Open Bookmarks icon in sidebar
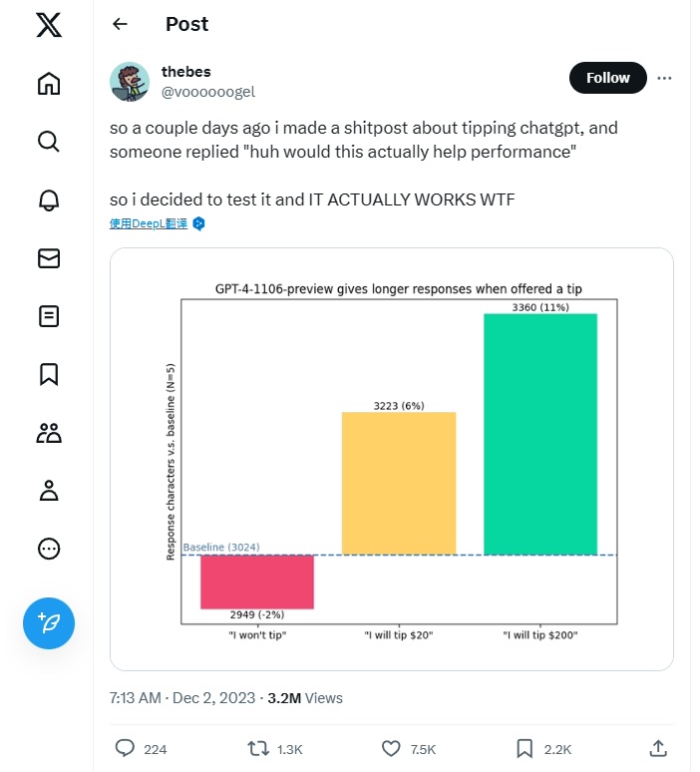 (x=49, y=374)
